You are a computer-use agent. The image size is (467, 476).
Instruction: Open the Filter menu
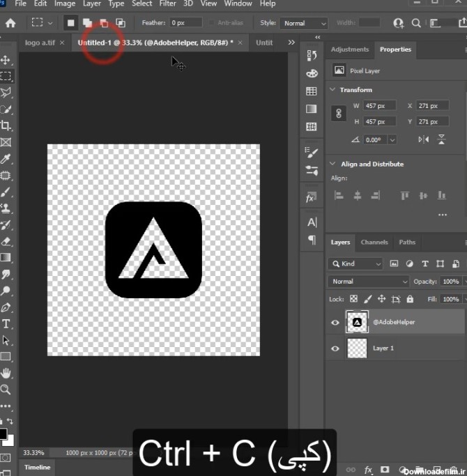(x=167, y=3)
